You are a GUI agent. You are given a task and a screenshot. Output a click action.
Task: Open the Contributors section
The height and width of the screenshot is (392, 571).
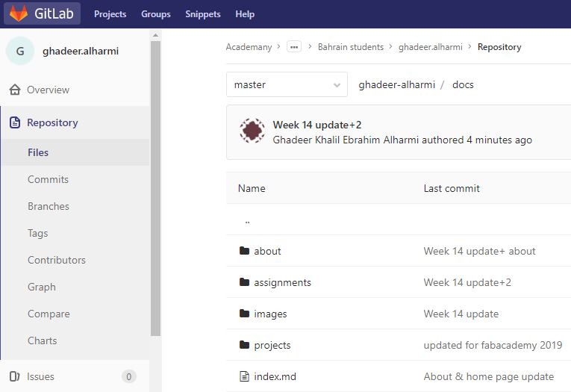coord(57,260)
